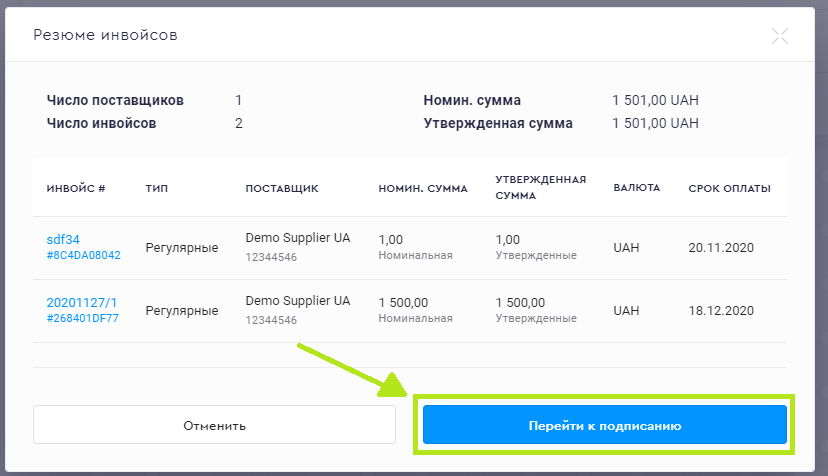Click the ВАЛЮТА column header

point(637,188)
